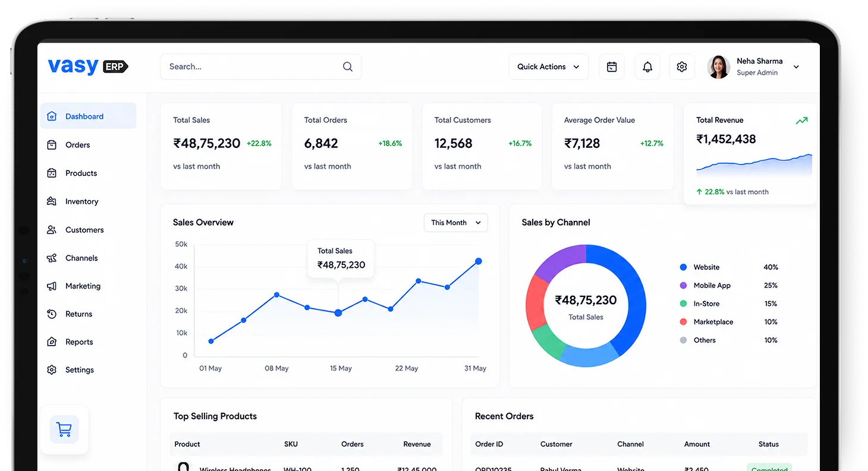The image size is (868, 471).
Task: Click the Total Revenue sparkline chart
Action: [754, 166]
